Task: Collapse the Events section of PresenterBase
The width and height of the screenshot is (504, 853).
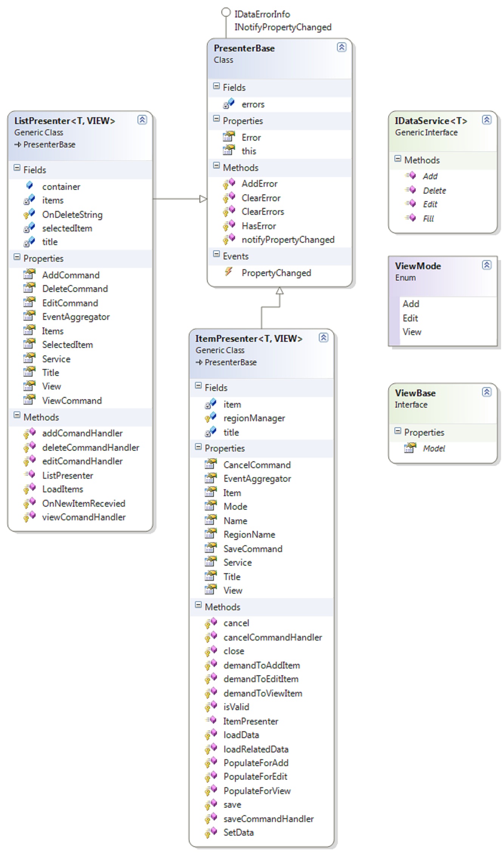Action: [216, 254]
